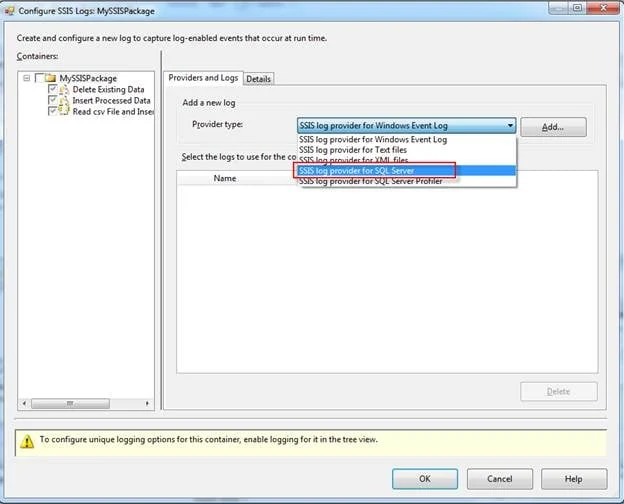Screen dimensions: 624x504
Task: Toggle the Insert Processed Data checkbox
Action: (x=53, y=100)
